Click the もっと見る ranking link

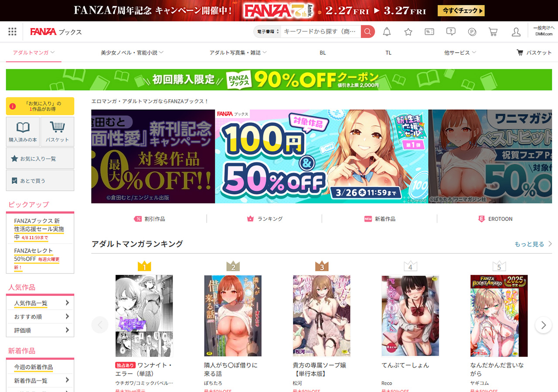533,244
